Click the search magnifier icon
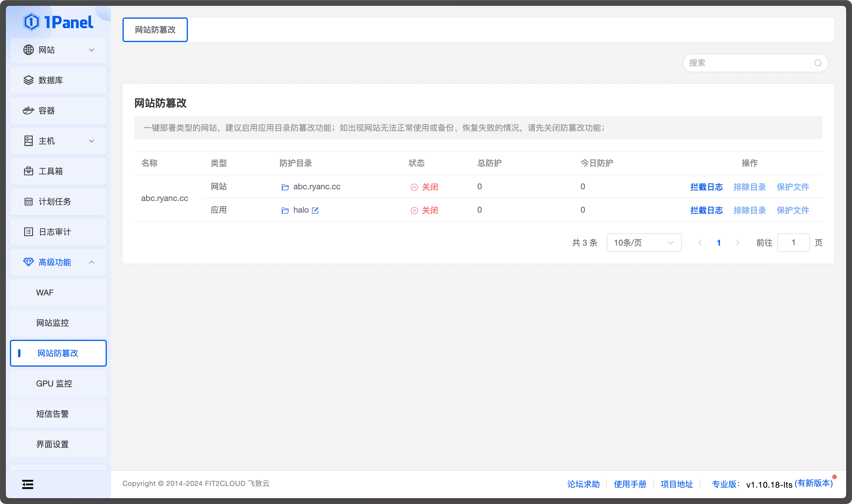The height and width of the screenshot is (504, 852). tap(818, 63)
